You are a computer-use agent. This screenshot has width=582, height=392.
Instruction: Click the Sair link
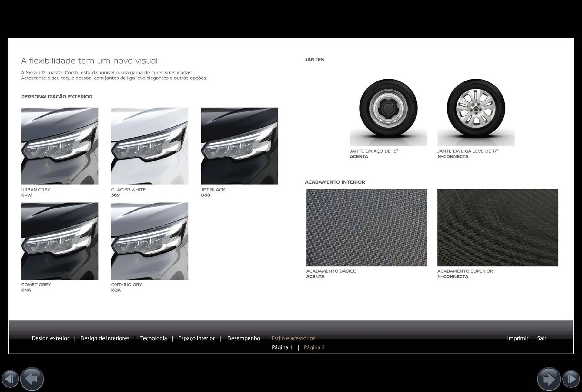tap(542, 338)
